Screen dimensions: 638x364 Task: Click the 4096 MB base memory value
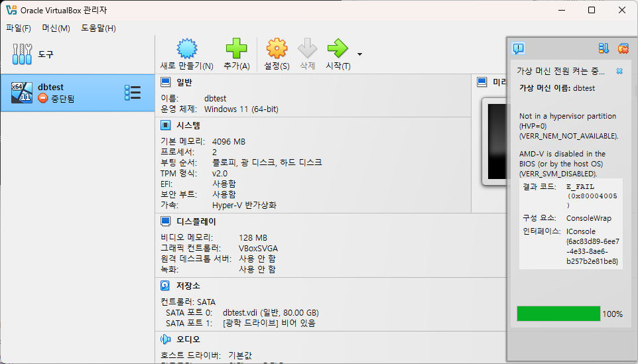(229, 141)
